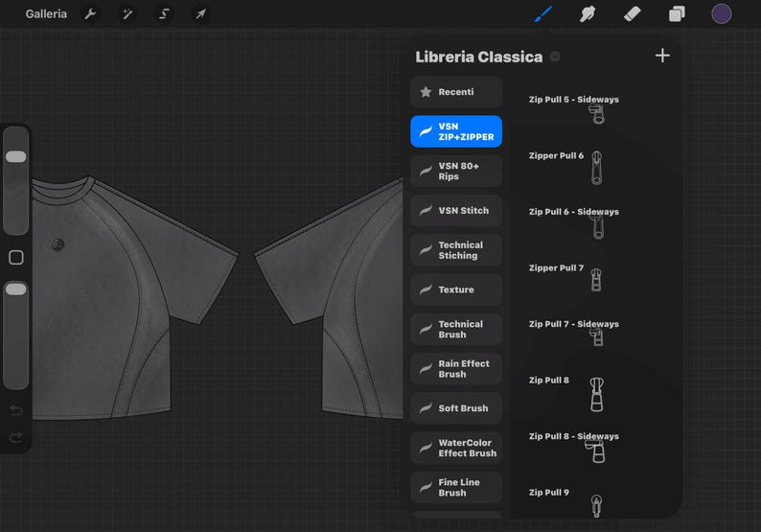This screenshot has height=532, width=761.
Task: Click the brush size slider handle
Action: [x=16, y=157]
